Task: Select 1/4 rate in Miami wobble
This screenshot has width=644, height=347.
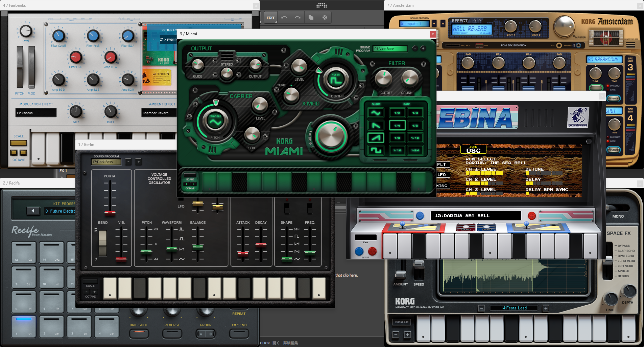Action: [x=397, y=126]
